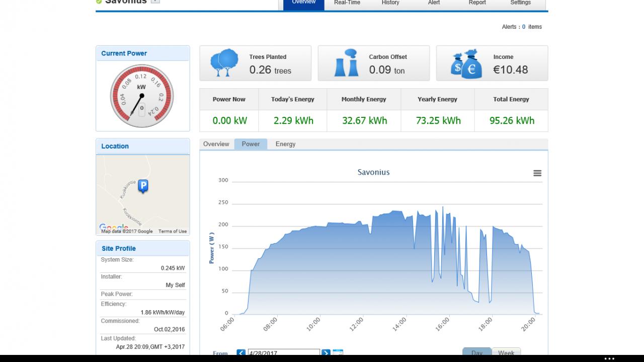Image resolution: width=644 pixels, height=362 pixels.
Task: Open the Real-Time tab
Action: [x=347, y=3]
